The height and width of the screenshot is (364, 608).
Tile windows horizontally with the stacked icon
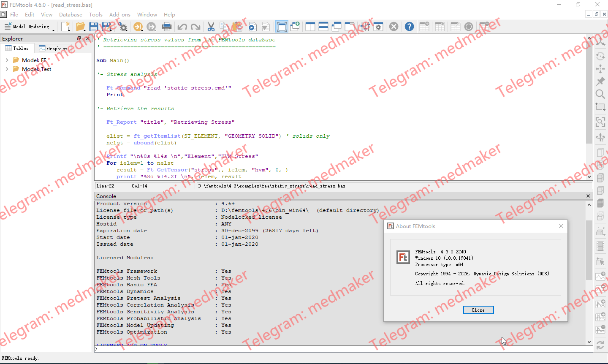pos(323,27)
